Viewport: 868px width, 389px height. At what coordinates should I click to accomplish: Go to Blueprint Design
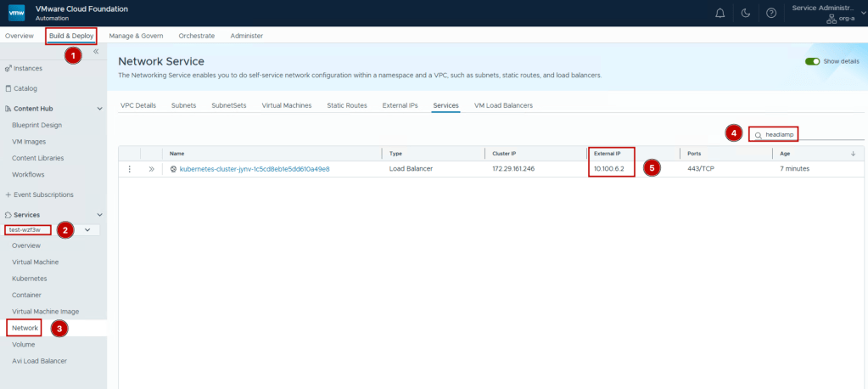37,125
